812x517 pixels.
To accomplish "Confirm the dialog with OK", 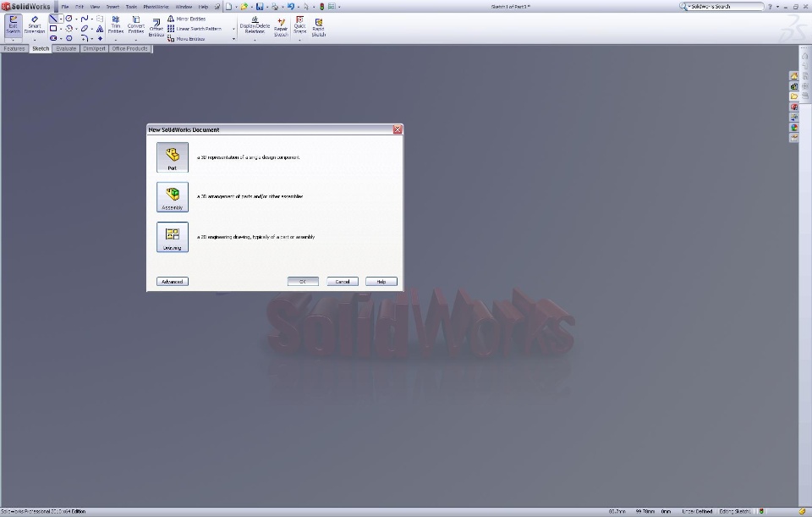I will [303, 282].
